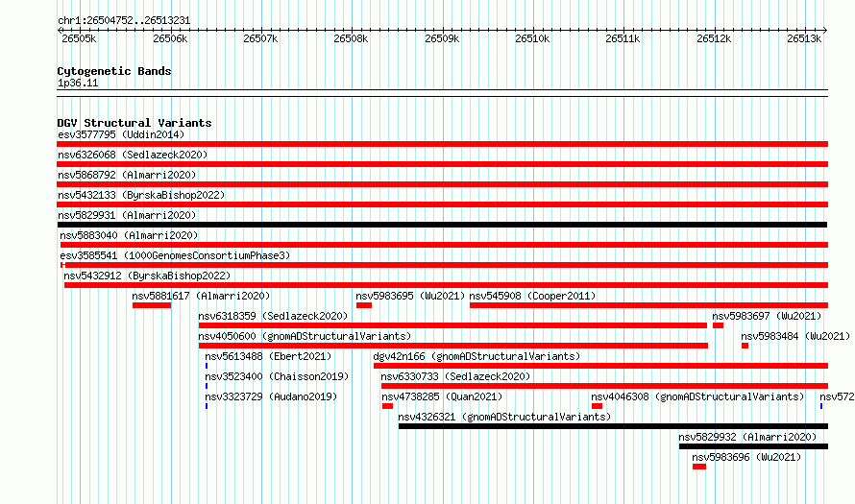Click the blue marker under nsv3323729
Image resolution: width=855 pixels, height=504 pixels.
[x=207, y=406]
